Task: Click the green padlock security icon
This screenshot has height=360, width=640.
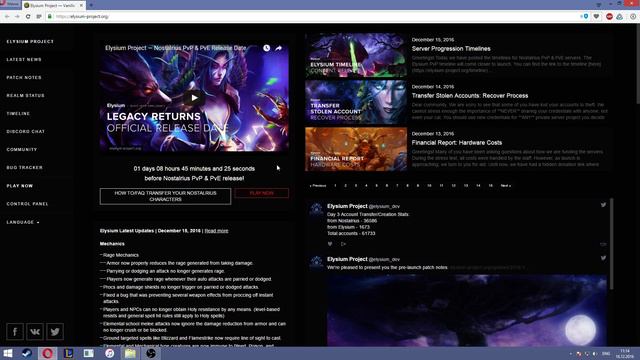Action: (x=50, y=17)
